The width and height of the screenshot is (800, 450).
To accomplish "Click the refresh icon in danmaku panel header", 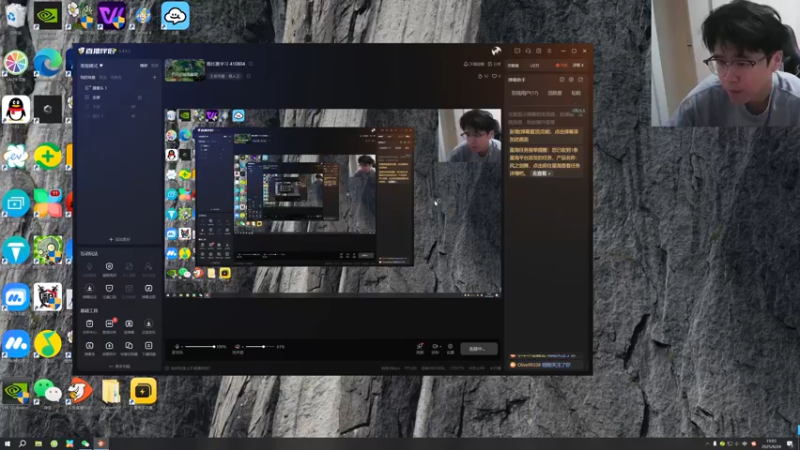I will [x=562, y=80].
